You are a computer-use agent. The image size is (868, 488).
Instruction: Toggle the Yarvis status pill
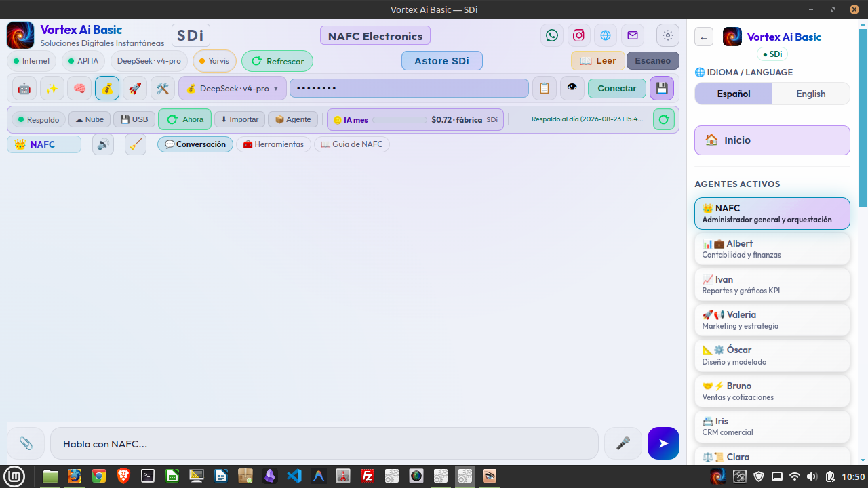coord(214,61)
